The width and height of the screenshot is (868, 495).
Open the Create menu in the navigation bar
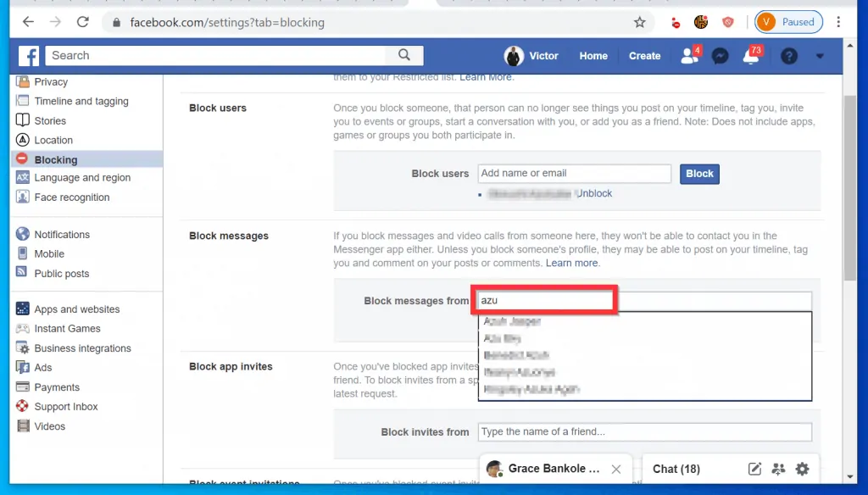644,55
